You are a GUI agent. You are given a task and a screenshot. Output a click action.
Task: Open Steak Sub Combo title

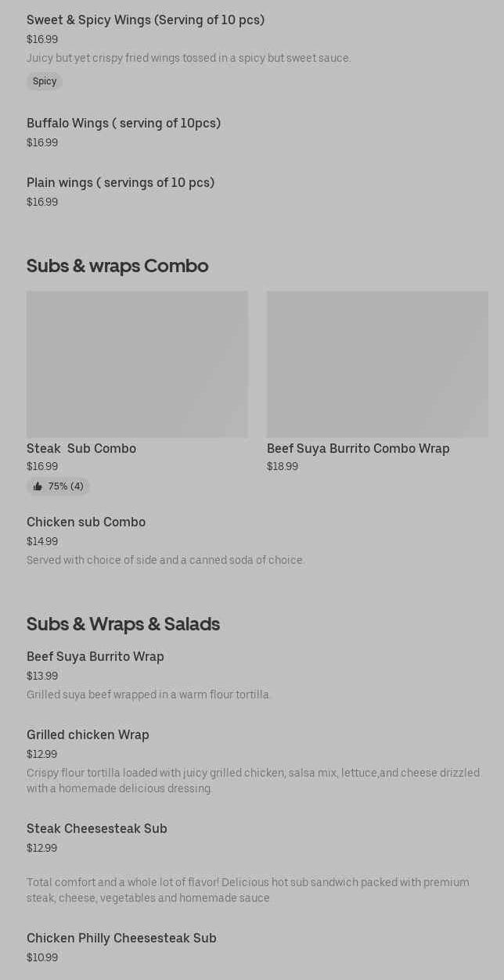[81, 449]
